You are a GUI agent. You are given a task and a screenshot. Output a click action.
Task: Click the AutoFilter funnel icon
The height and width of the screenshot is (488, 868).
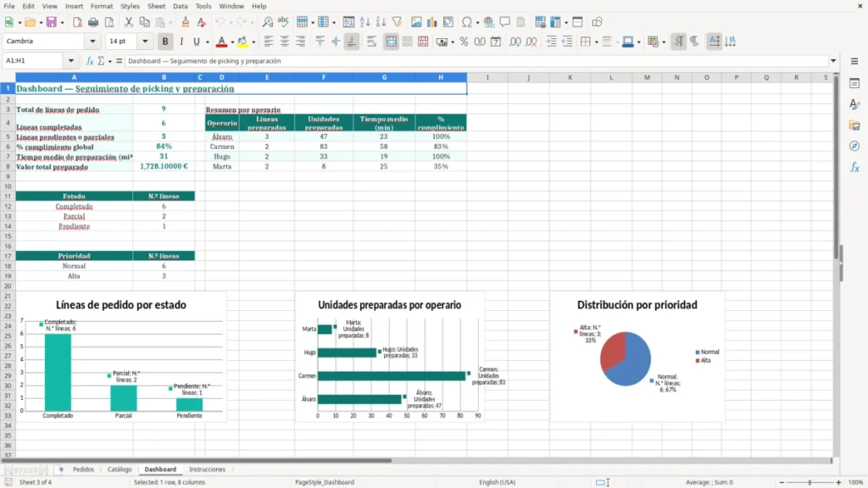coord(397,22)
